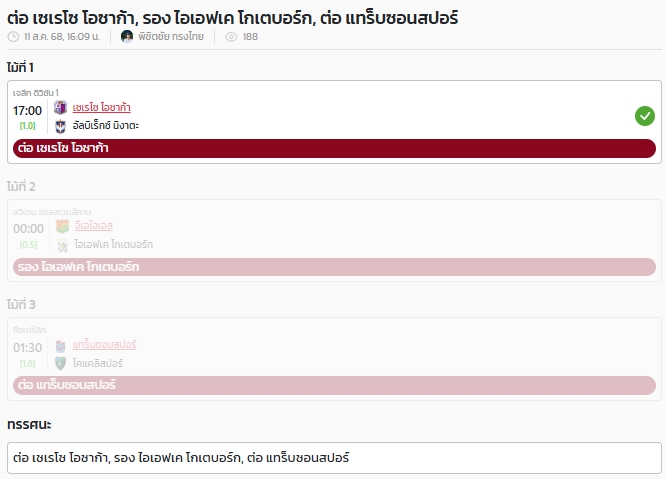Click the Albirex Niigata team crest

[x=61, y=126]
